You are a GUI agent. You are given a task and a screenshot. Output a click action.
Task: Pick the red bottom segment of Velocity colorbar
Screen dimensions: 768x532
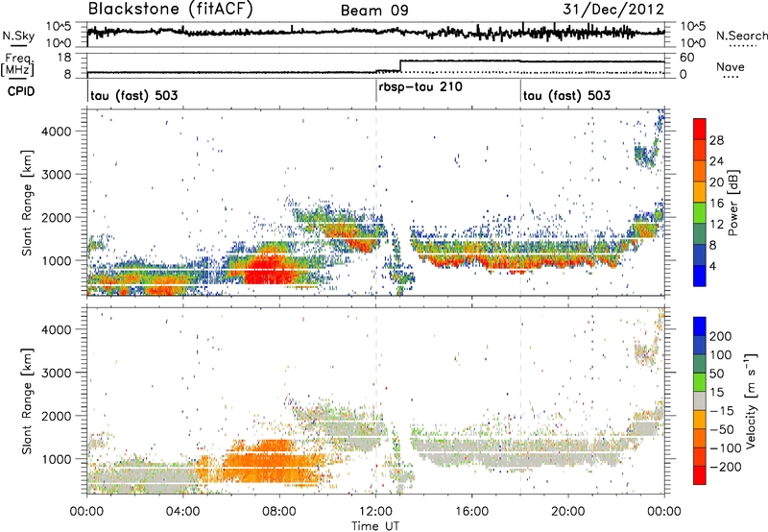point(700,475)
